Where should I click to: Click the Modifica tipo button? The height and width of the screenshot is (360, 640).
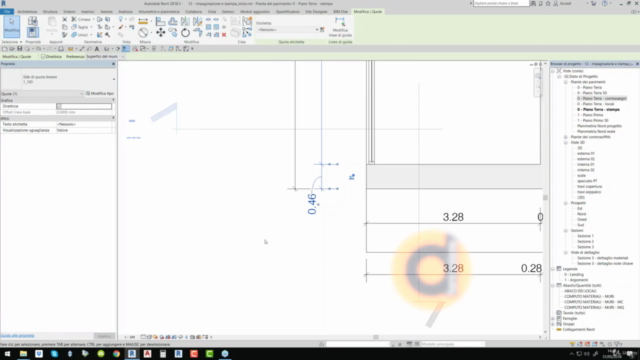(x=100, y=93)
